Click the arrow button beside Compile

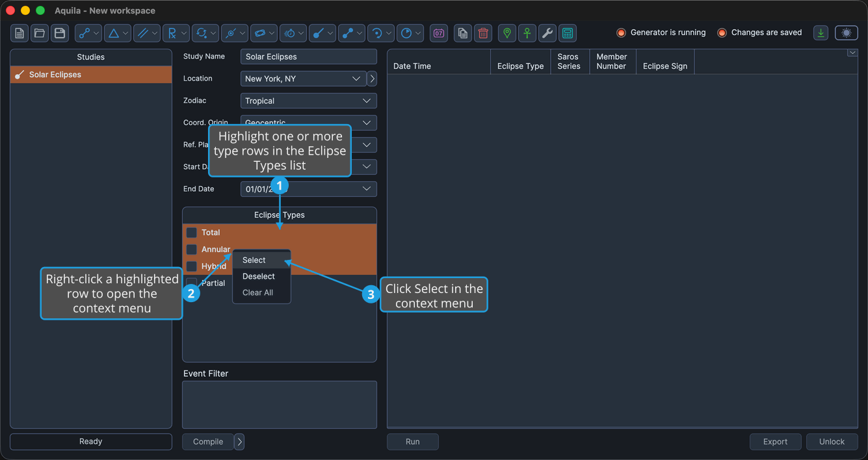click(239, 442)
